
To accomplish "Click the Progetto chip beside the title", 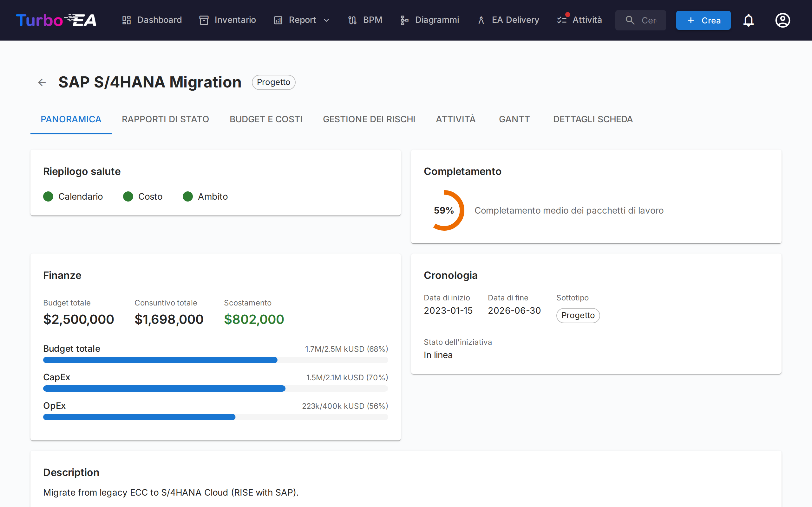I will 273,82.
